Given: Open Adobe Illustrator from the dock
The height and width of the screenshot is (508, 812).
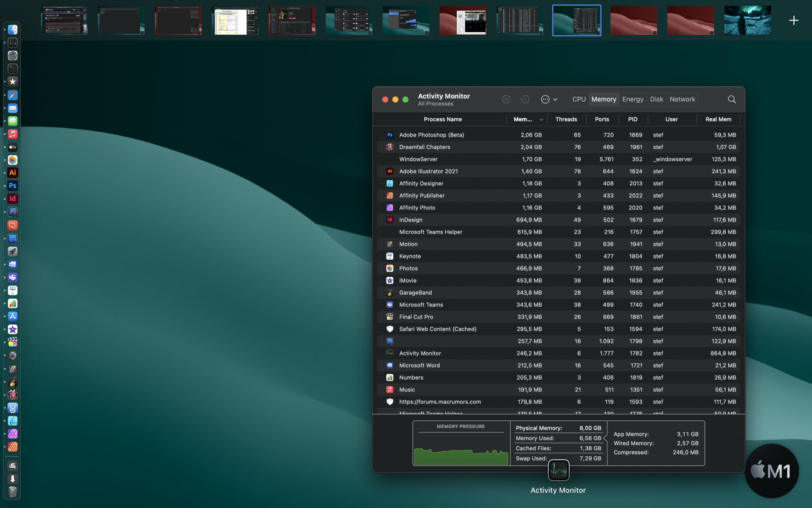Looking at the screenshot, I should click(x=13, y=173).
